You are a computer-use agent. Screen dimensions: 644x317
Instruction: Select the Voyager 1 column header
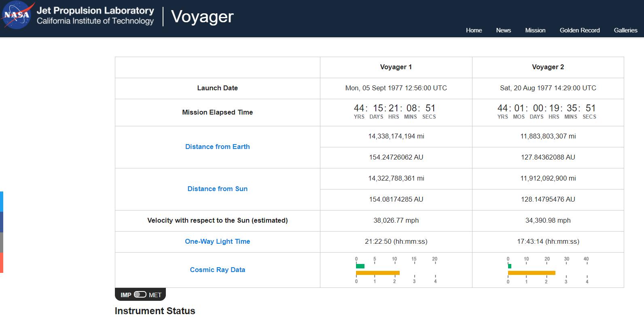[396, 67]
